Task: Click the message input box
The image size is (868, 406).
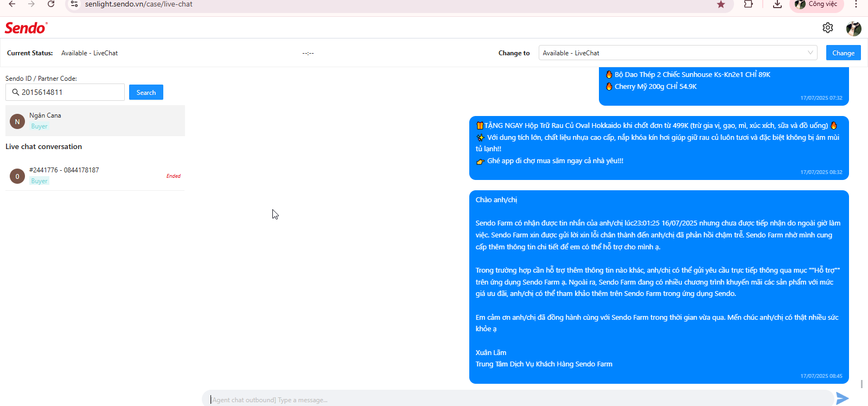Action: (x=518, y=399)
